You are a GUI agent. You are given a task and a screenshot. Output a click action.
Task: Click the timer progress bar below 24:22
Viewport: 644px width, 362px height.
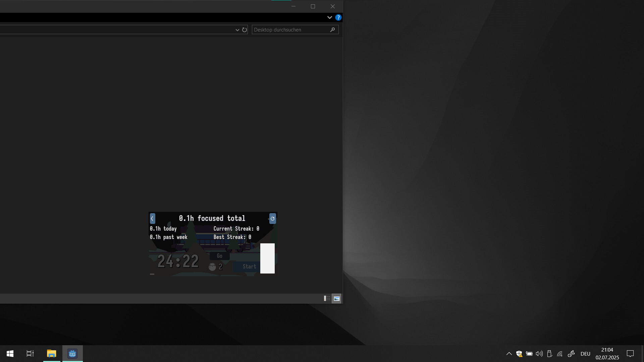point(153,274)
